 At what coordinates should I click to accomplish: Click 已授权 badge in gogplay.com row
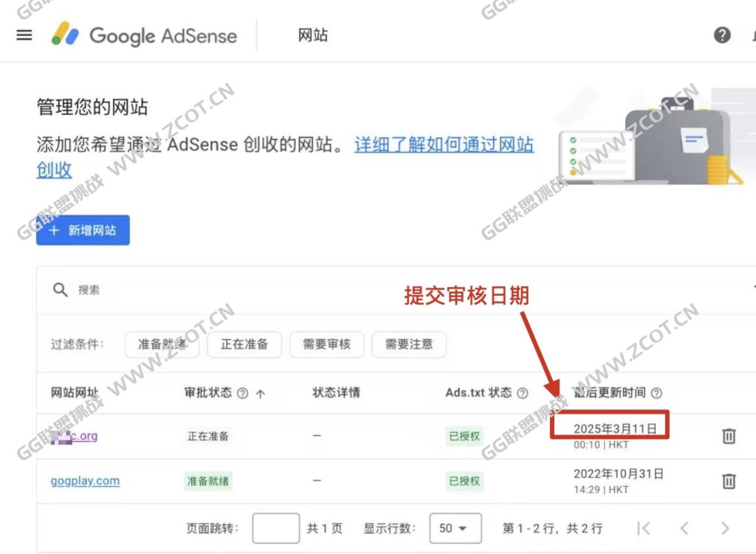(x=464, y=481)
